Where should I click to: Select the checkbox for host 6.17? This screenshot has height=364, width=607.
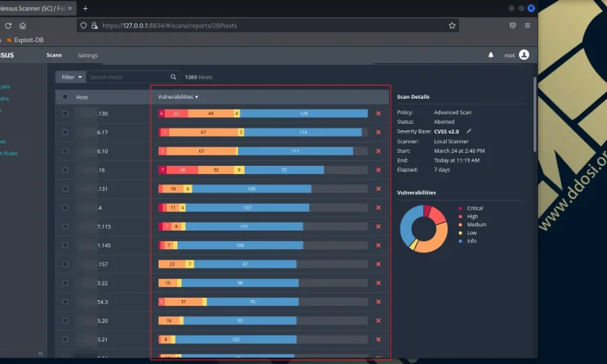click(65, 133)
